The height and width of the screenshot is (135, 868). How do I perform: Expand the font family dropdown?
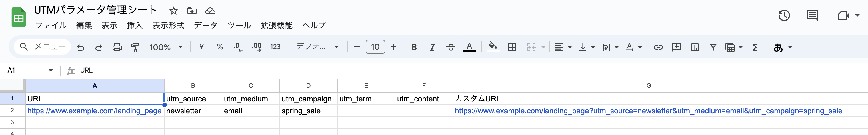tap(317, 47)
